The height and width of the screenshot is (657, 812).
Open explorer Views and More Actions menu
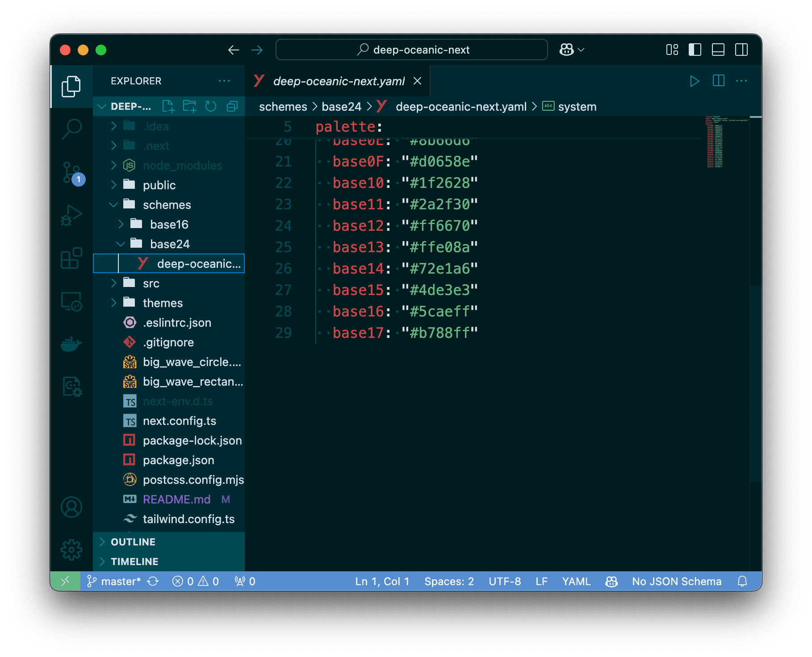pyautogui.click(x=224, y=81)
